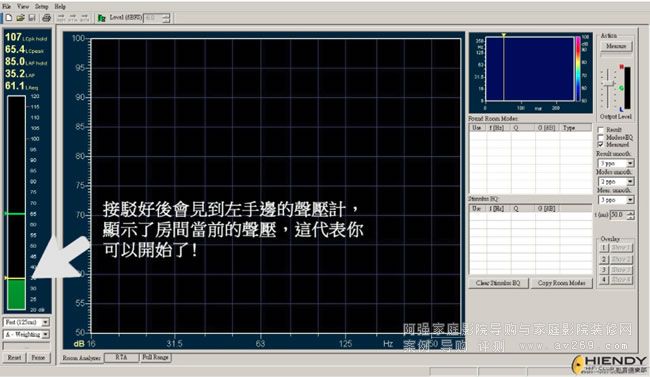Click overlay slot button 4
The height and width of the screenshot is (377, 650).
click(x=604, y=280)
